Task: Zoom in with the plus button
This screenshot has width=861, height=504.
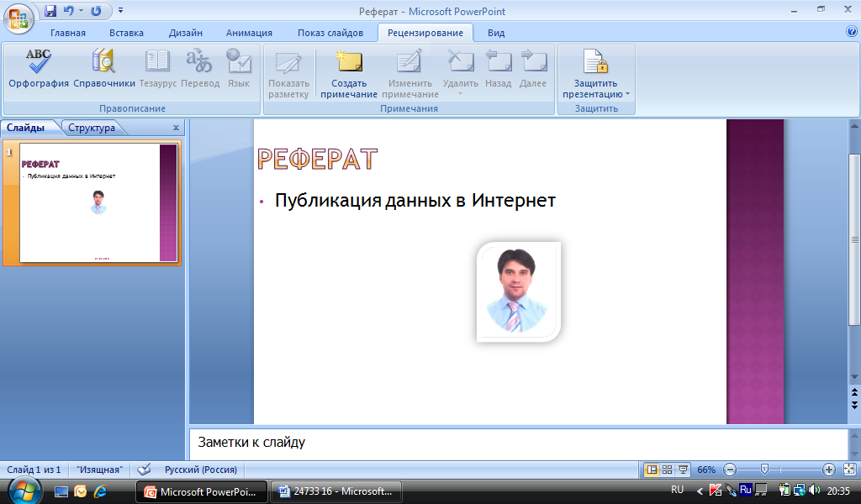Action: tap(829, 470)
